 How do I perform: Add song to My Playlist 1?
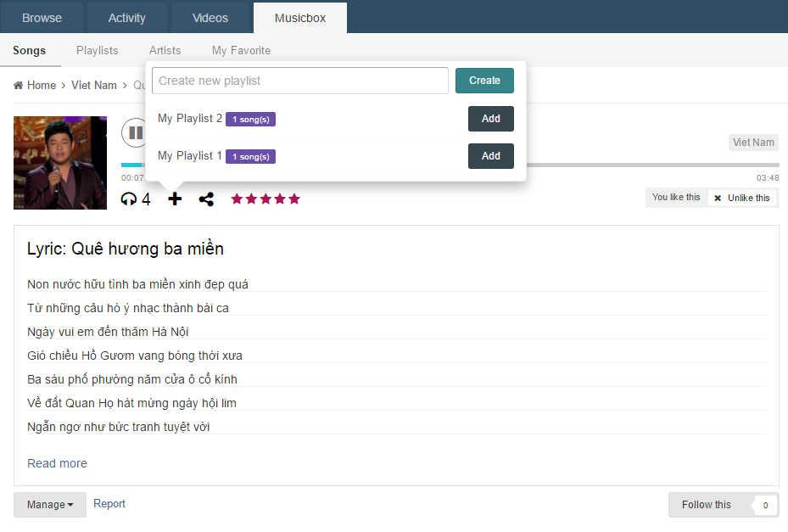(x=490, y=156)
